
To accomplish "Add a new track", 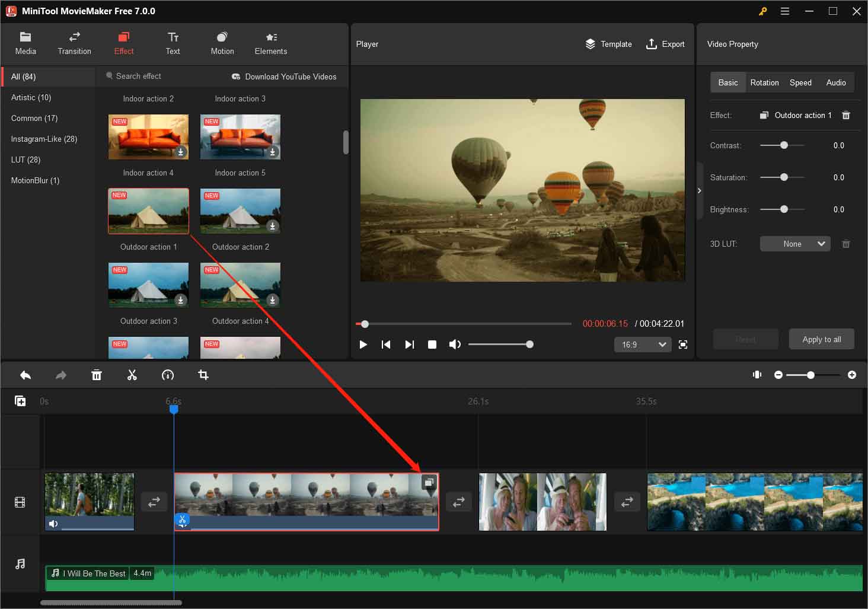I will coord(20,401).
